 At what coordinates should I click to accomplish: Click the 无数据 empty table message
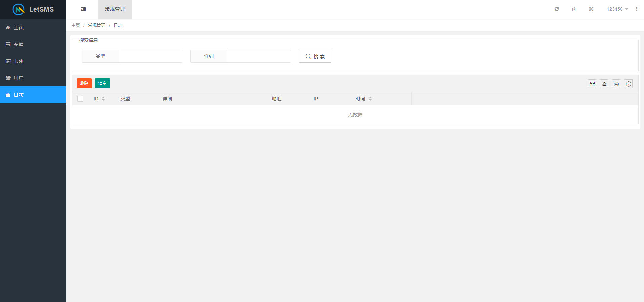click(x=355, y=115)
